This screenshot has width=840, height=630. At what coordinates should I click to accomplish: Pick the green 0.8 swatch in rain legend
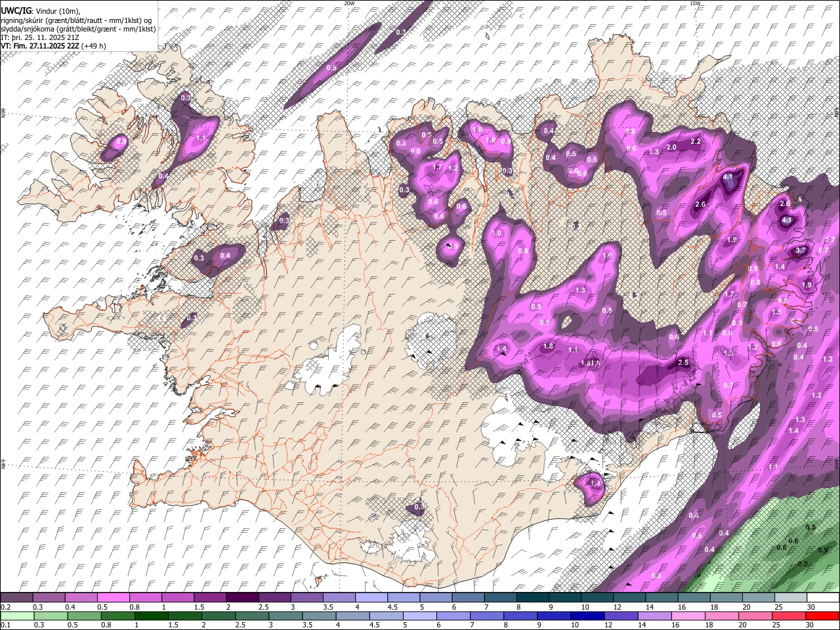(x=118, y=616)
